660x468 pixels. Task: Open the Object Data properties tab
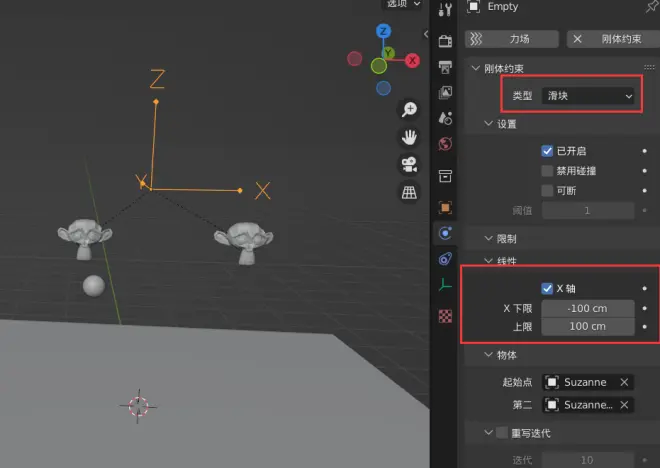(445, 285)
